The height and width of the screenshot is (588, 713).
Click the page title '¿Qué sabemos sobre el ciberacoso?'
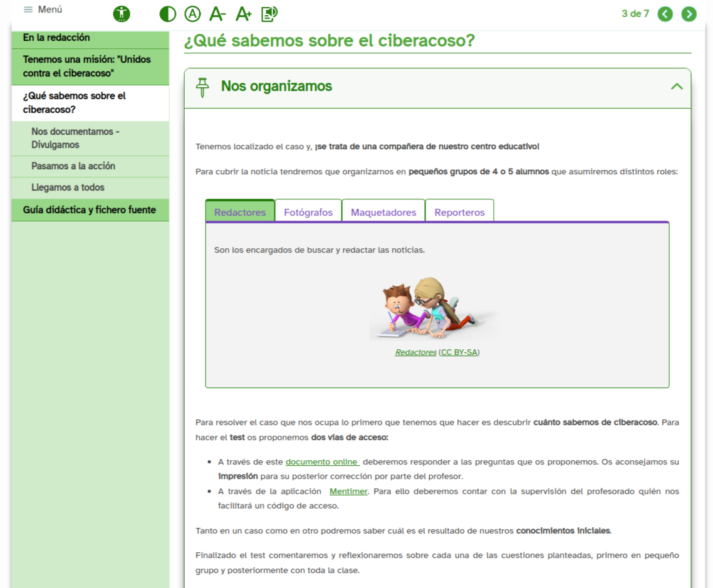tap(329, 41)
